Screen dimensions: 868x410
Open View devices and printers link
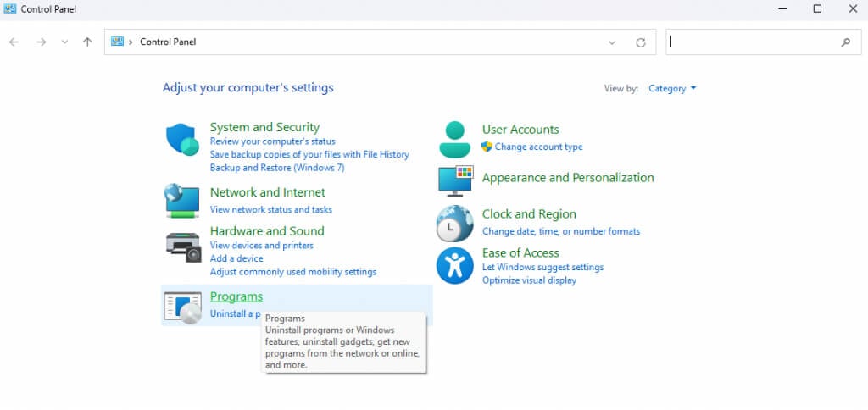[x=261, y=246]
